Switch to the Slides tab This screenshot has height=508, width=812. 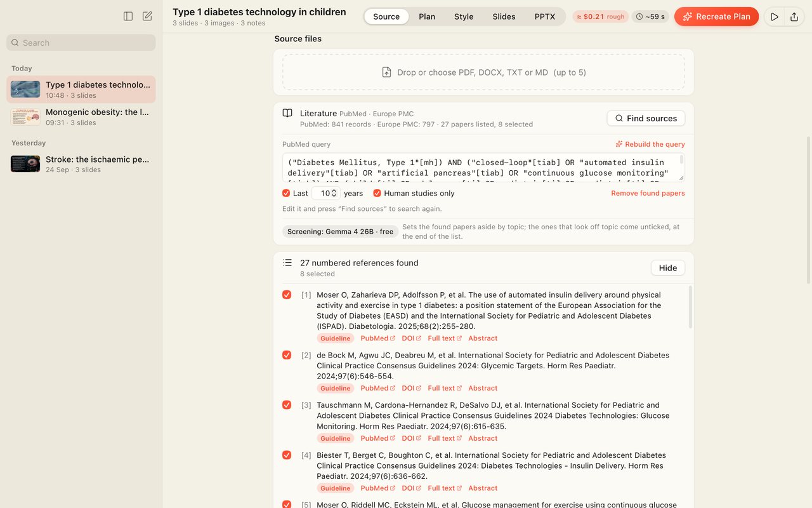(x=504, y=17)
